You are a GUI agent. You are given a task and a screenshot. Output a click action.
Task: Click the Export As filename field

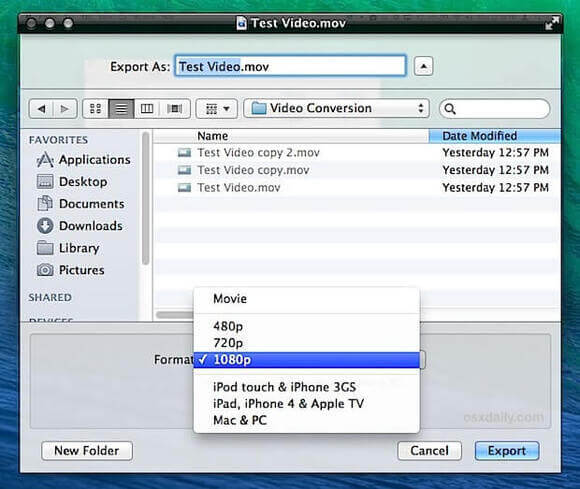pyautogui.click(x=290, y=66)
